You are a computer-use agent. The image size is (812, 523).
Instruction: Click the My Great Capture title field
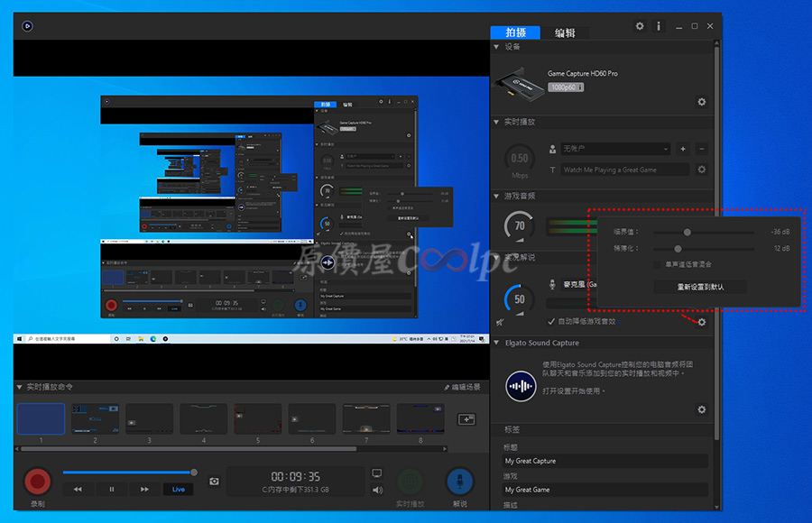coord(606,461)
